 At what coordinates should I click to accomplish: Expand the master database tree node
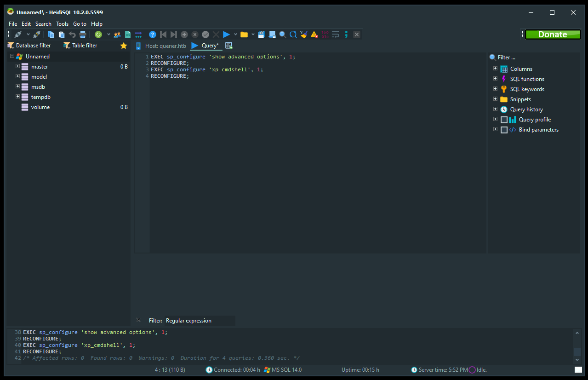[17, 66]
